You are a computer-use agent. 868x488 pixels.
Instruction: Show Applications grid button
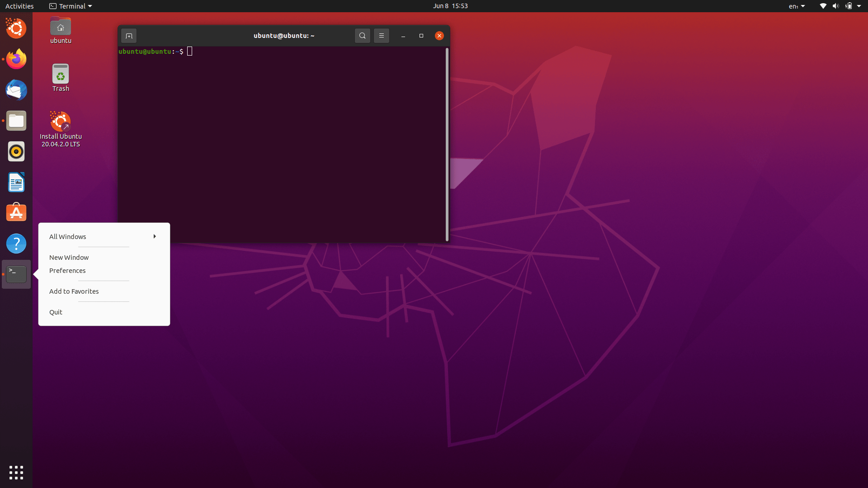tap(16, 473)
